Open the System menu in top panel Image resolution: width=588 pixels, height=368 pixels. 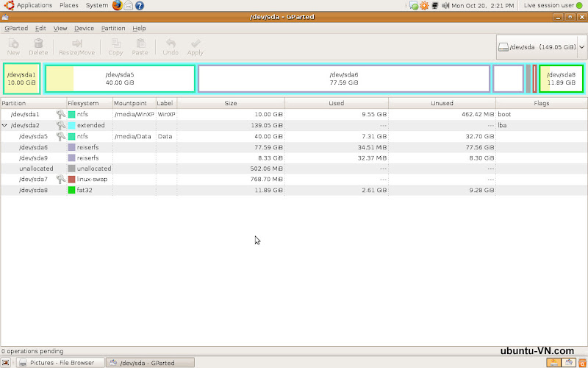coord(97,5)
